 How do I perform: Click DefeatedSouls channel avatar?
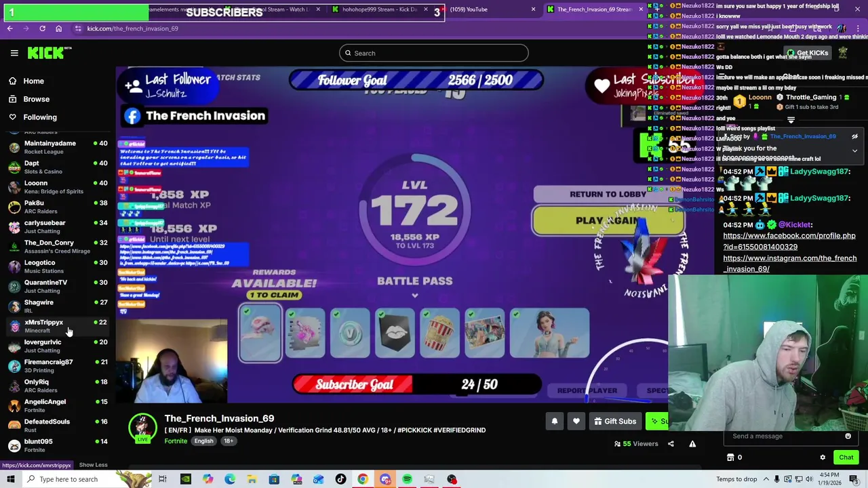[x=14, y=426]
